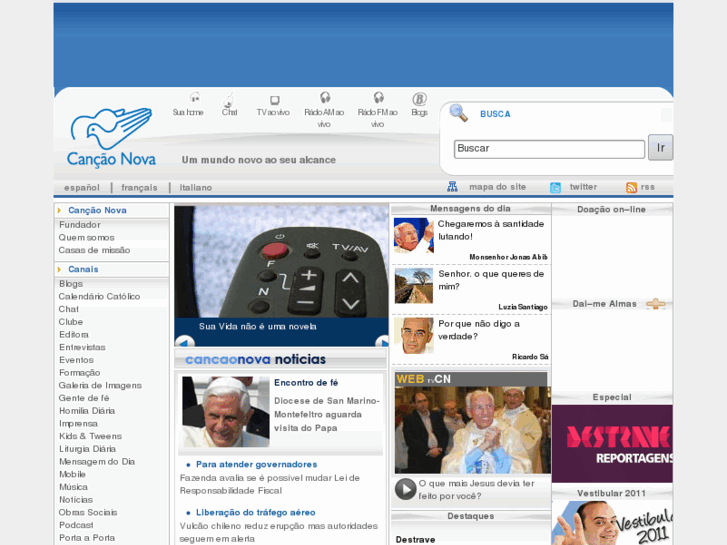This screenshot has height=545, width=727.
Task: Open the Rádio FM ao vivo headphones icon
Action: coord(379,97)
